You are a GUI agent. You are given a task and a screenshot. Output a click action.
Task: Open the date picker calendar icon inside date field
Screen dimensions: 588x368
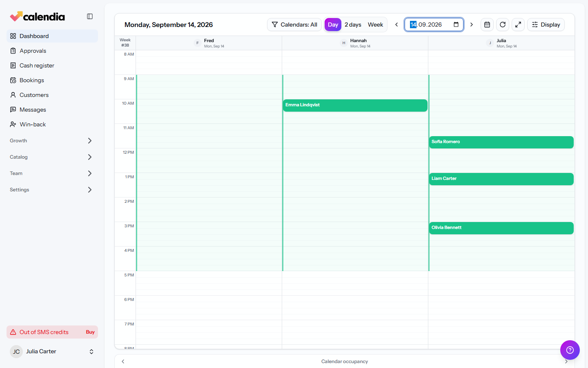coord(456,25)
